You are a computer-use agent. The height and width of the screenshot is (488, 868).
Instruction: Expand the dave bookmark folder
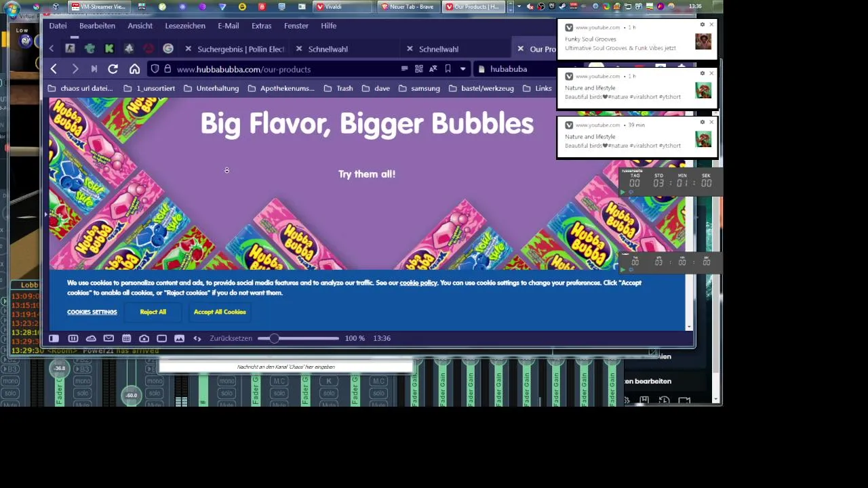point(376,88)
